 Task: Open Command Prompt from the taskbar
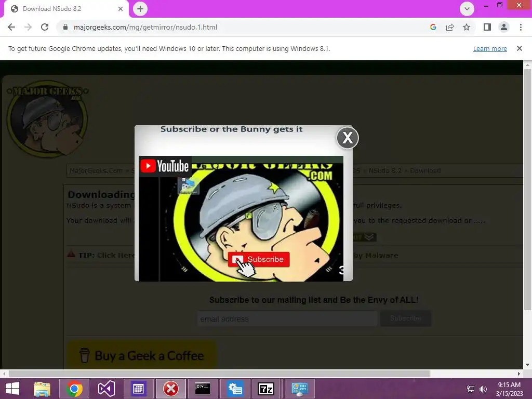203,389
